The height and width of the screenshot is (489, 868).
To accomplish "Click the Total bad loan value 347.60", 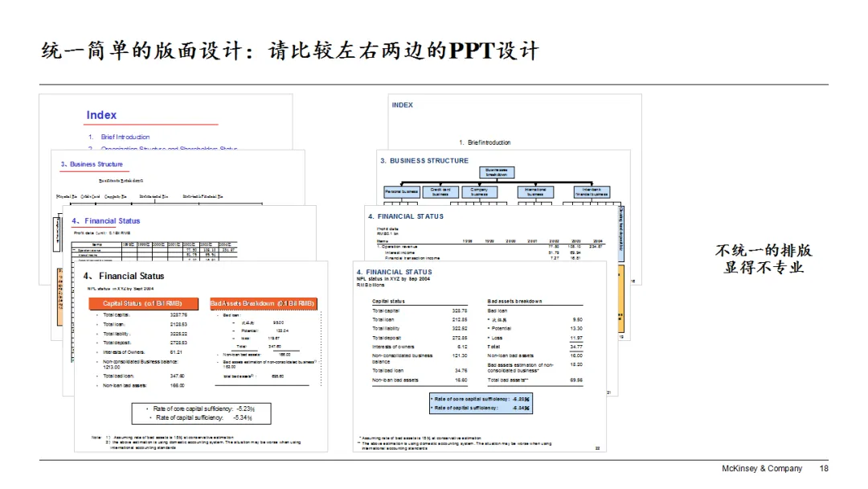I will (x=177, y=376).
